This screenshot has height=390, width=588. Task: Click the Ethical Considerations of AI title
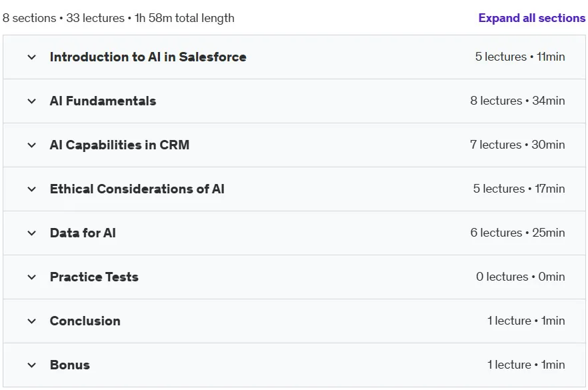pos(137,189)
